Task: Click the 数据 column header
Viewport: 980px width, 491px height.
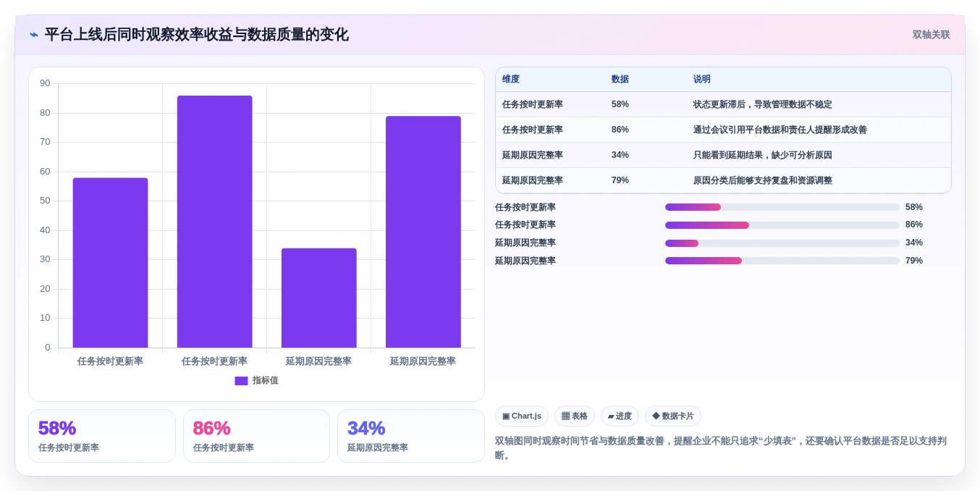Action: pyautogui.click(x=620, y=80)
